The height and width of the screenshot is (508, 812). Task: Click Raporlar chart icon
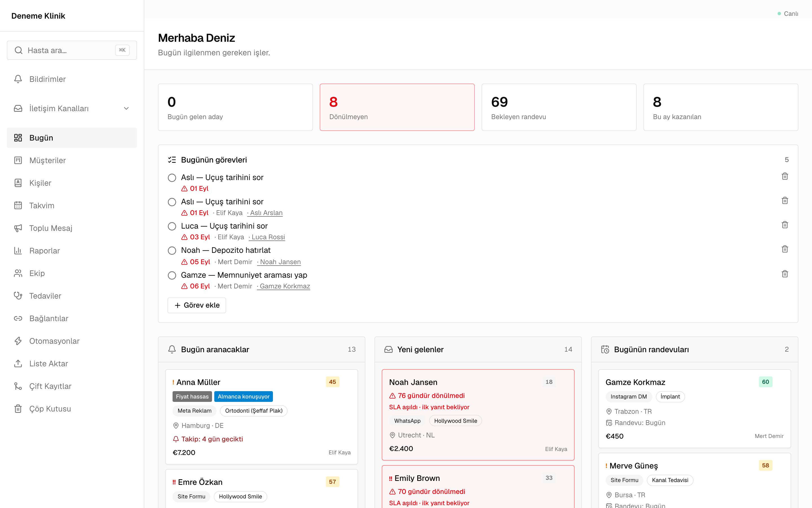(18, 251)
